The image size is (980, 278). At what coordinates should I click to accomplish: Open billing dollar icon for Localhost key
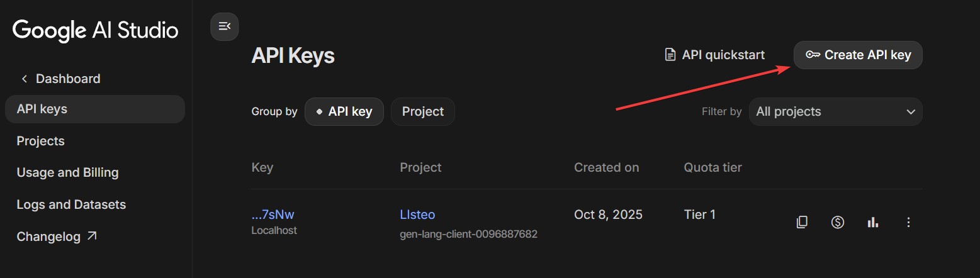[837, 222]
